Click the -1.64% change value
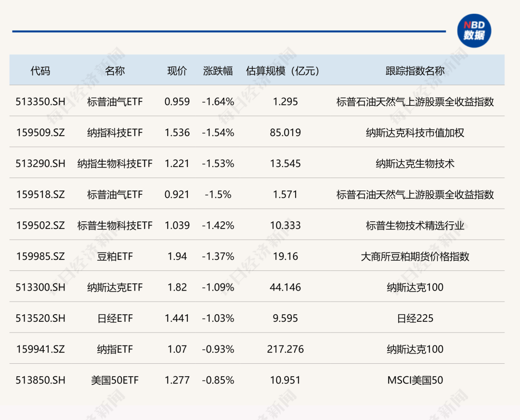This screenshot has width=520, height=420. coord(218,102)
